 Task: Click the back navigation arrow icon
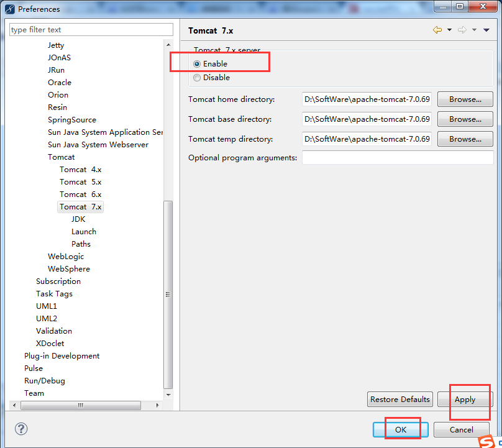point(437,30)
